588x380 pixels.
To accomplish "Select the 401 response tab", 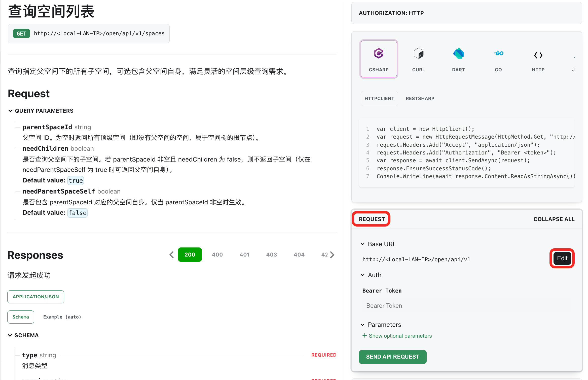I will [x=244, y=255].
